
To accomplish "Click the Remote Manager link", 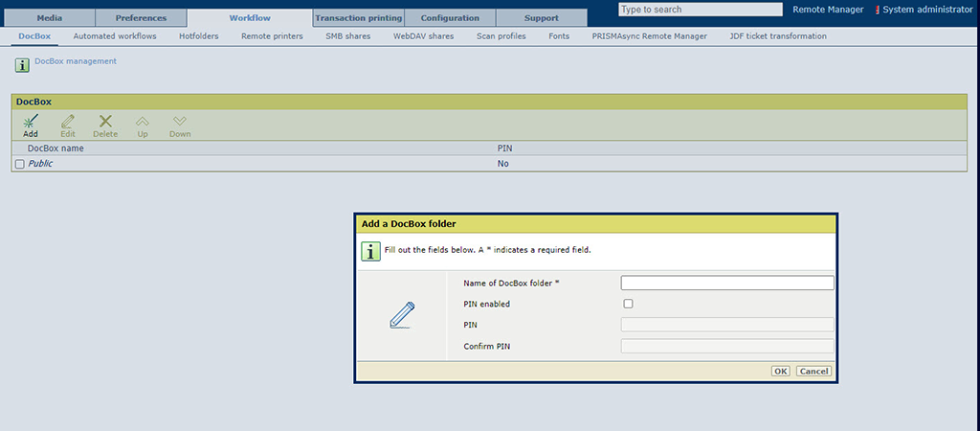I will coord(828,10).
